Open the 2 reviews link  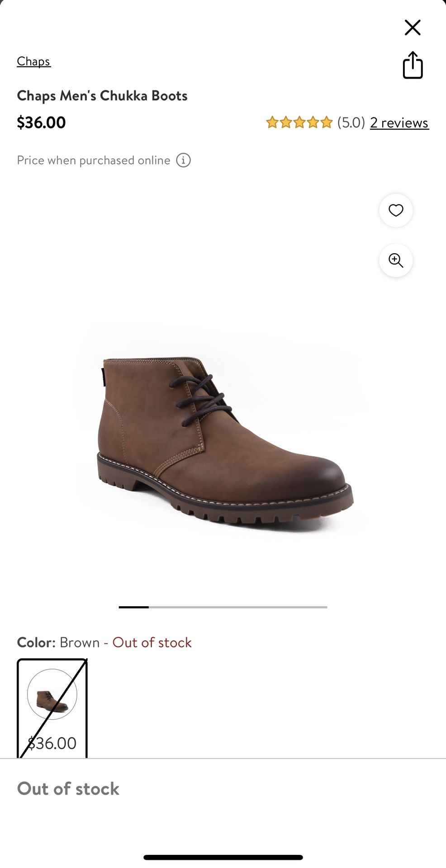(399, 123)
